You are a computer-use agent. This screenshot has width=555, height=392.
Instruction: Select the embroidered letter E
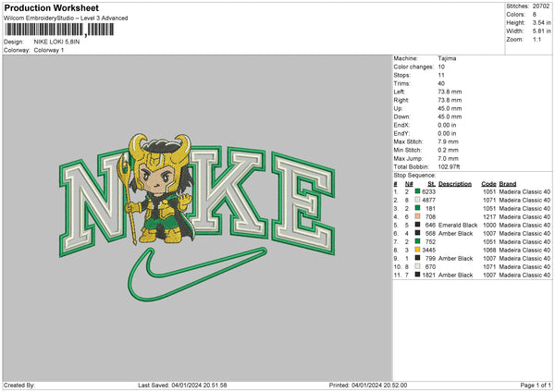click(x=303, y=203)
